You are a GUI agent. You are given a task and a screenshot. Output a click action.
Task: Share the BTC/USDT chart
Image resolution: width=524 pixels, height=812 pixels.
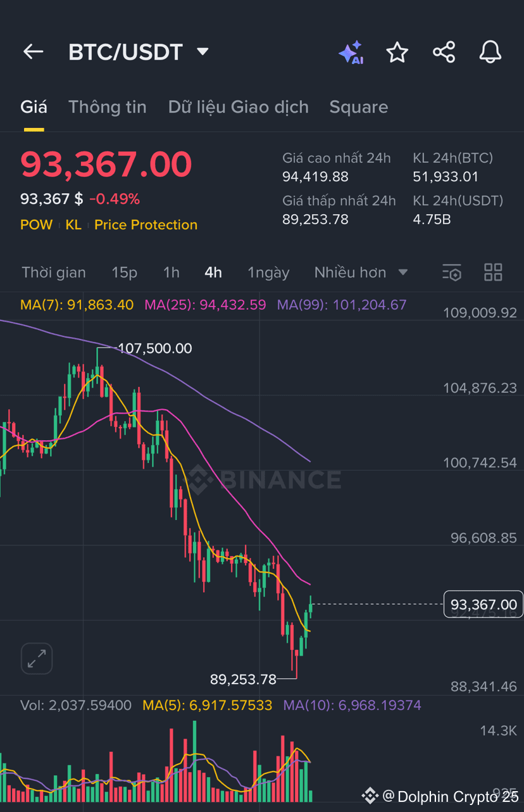coord(444,53)
